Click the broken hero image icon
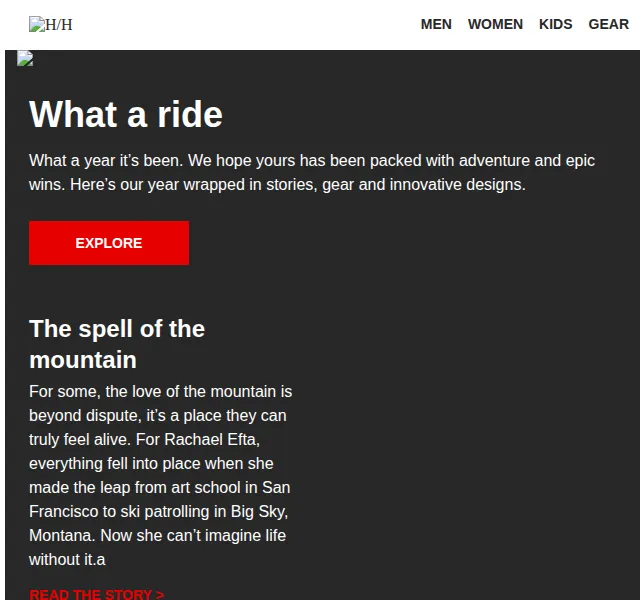The width and height of the screenshot is (640, 600). click(25, 58)
